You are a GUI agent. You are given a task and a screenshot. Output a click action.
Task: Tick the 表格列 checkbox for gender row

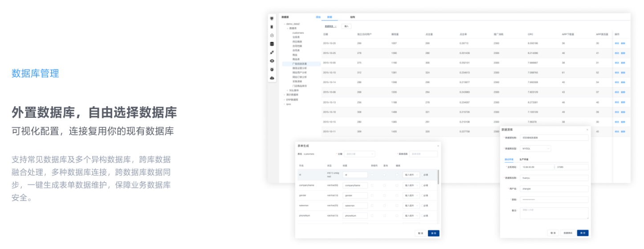[x=372, y=195]
